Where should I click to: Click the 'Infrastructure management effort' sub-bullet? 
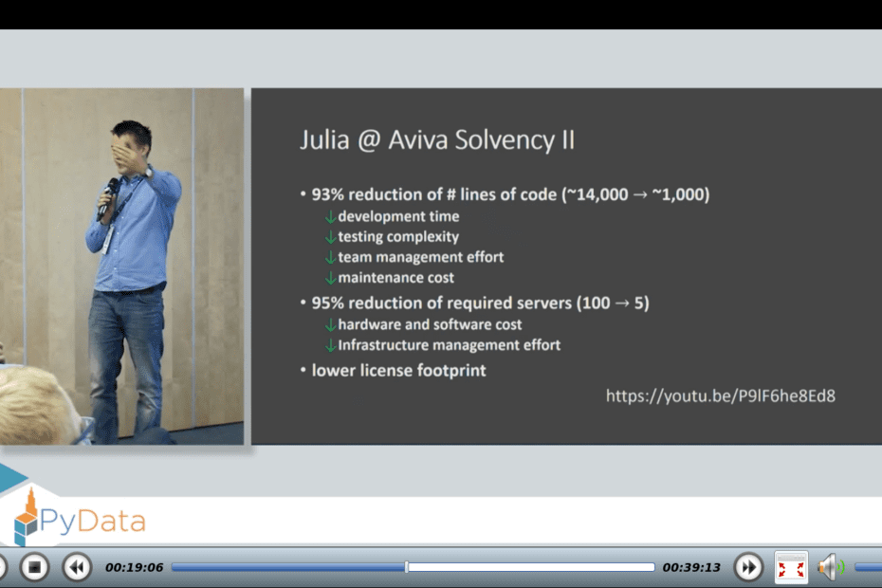click(443, 345)
